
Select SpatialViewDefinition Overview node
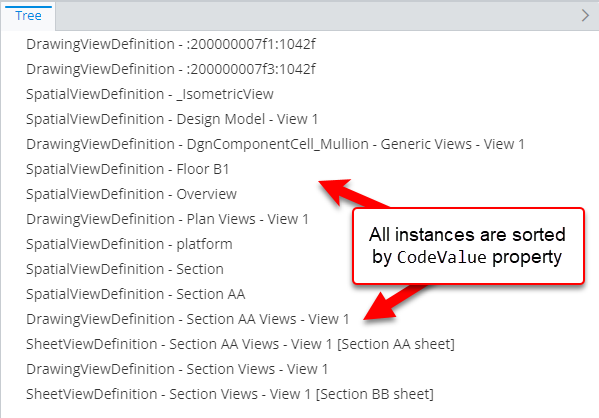[131, 194]
